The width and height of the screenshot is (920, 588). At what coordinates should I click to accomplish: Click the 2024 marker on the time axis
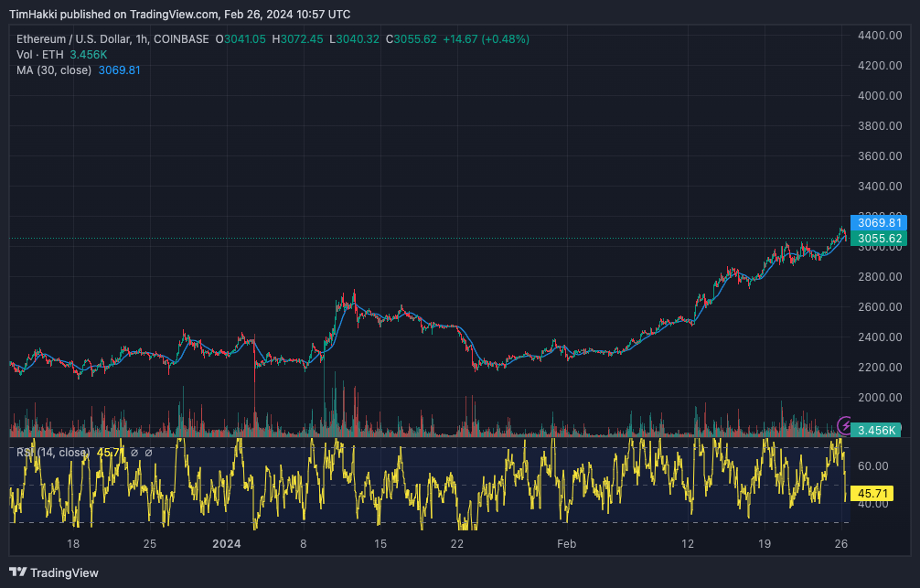[226, 543]
